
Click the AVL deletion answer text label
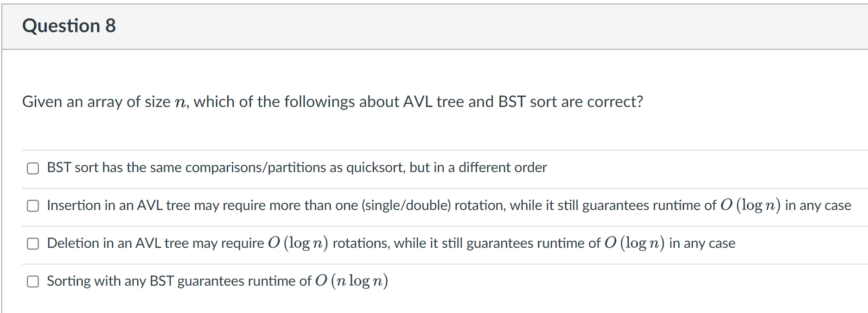coord(391,243)
